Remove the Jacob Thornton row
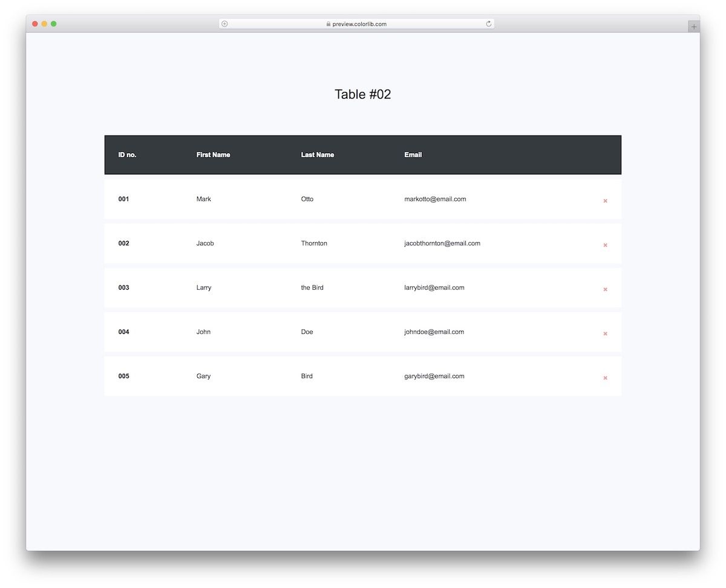726x588 pixels. point(605,245)
